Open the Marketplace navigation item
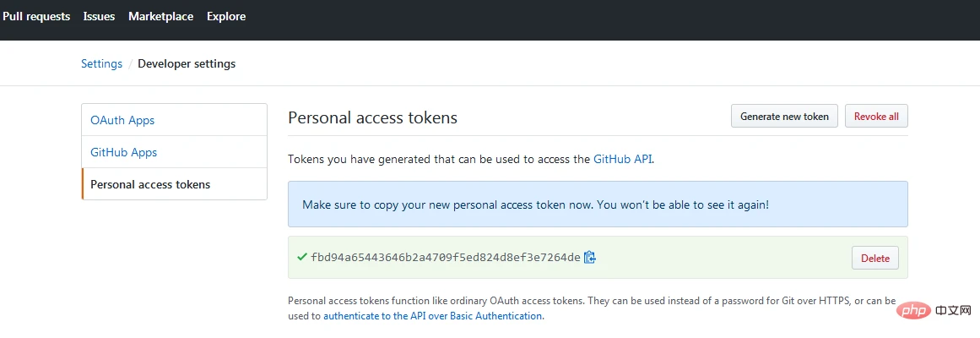Screen dimensions: 980x338 tap(160, 16)
